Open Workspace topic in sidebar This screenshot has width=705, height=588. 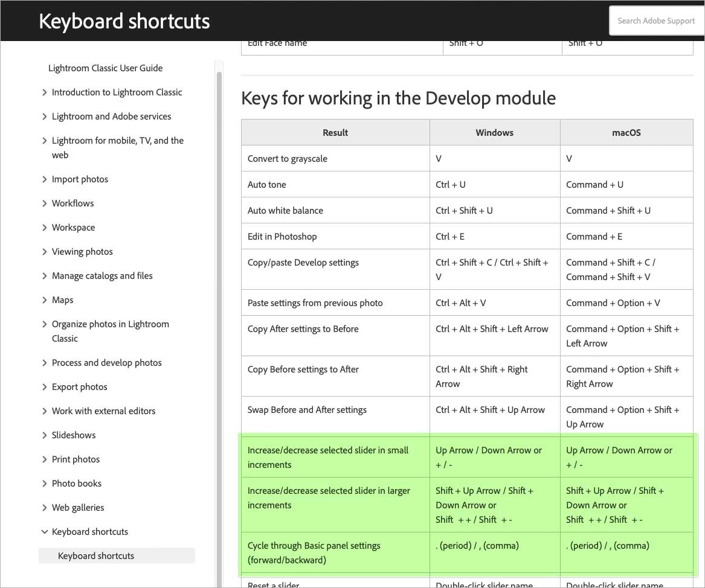(x=73, y=228)
